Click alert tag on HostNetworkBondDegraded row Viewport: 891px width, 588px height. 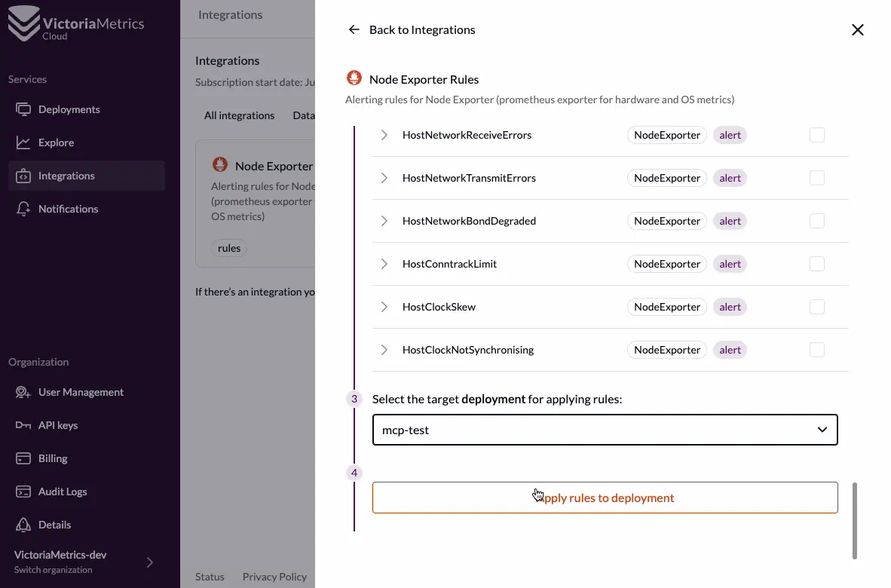coord(730,221)
